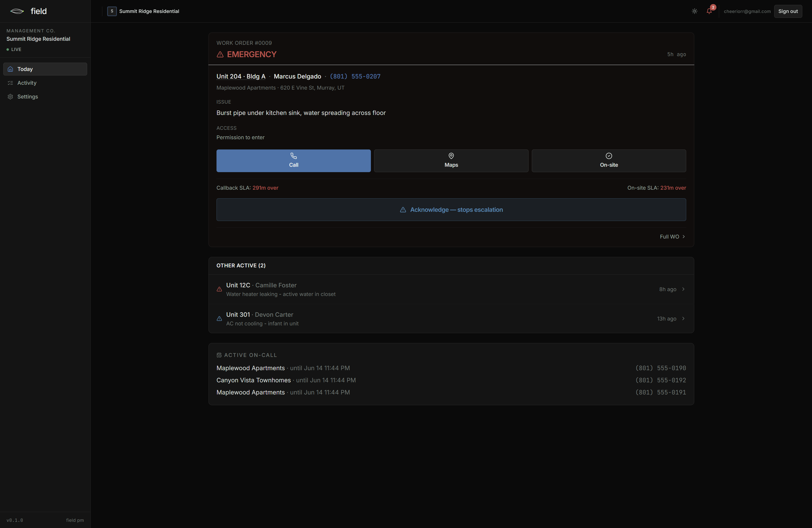Click the cheeriorr@gmail.com account email
Viewport: 812px width, 528px height.
point(747,11)
